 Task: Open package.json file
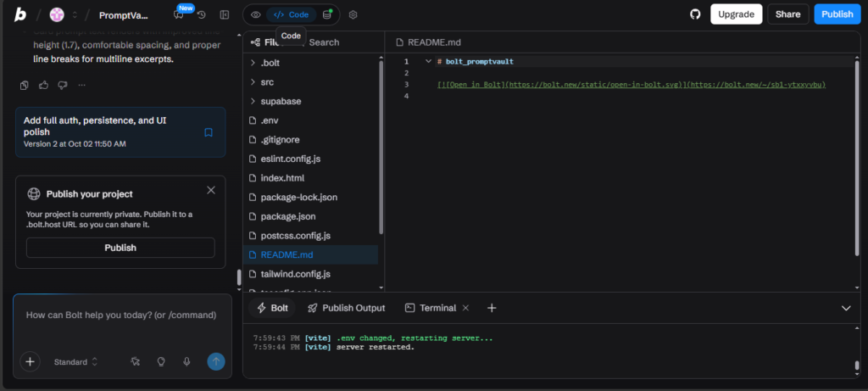[310, 216]
